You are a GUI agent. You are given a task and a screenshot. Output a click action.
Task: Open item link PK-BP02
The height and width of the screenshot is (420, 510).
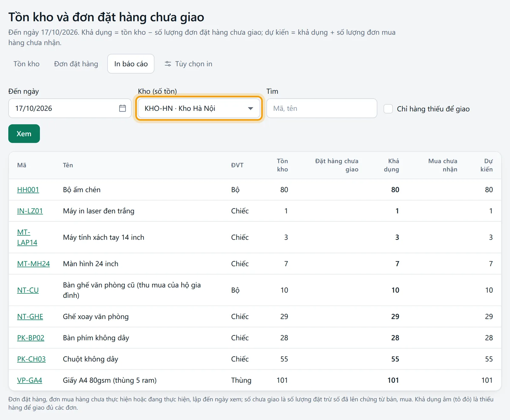[31, 338]
